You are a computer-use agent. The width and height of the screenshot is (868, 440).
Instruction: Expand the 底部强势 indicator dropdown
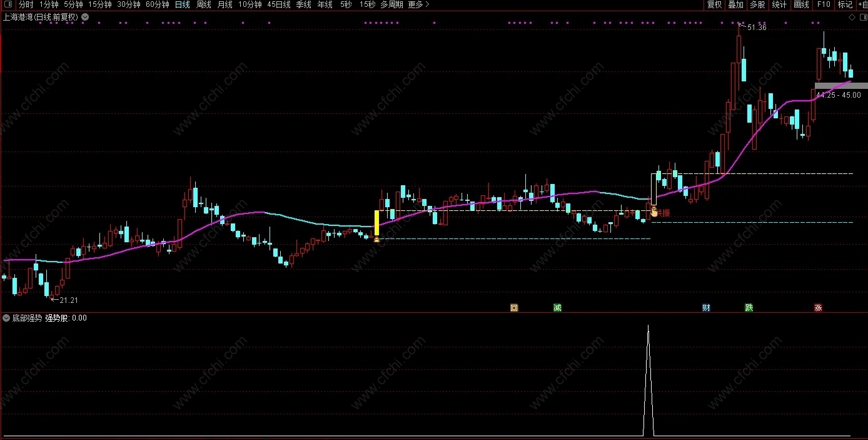pos(6,318)
